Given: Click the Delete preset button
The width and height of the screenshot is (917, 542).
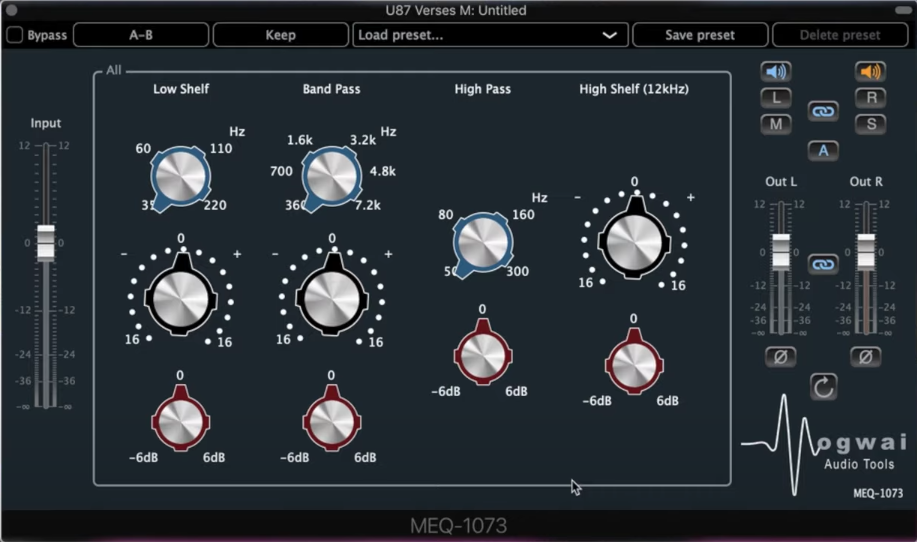Looking at the screenshot, I should 840,35.
